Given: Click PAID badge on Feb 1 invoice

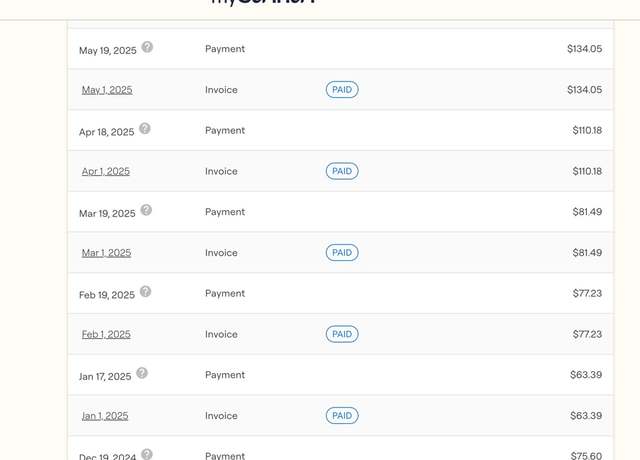Looking at the screenshot, I should pyautogui.click(x=342, y=334).
